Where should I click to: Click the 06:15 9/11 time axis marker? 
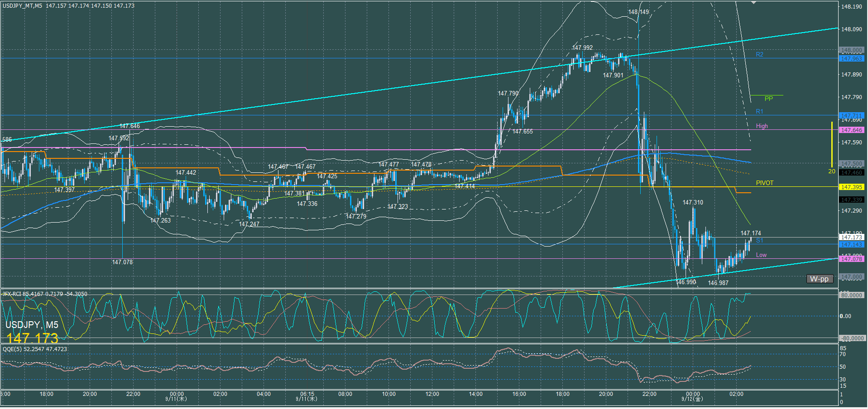[307, 396]
